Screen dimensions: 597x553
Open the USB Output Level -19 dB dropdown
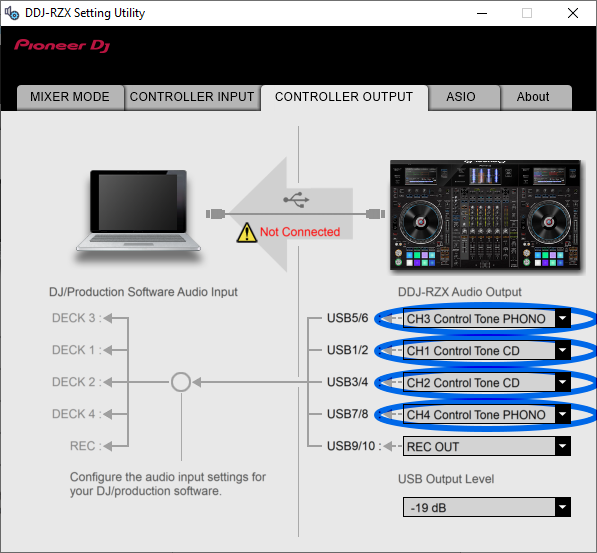point(487,507)
